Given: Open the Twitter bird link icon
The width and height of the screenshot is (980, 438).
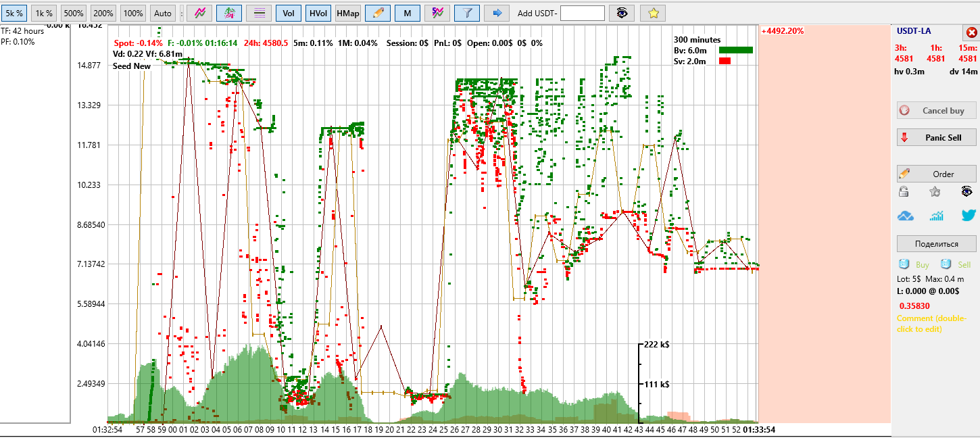Looking at the screenshot, I should (x=968, y=215).
